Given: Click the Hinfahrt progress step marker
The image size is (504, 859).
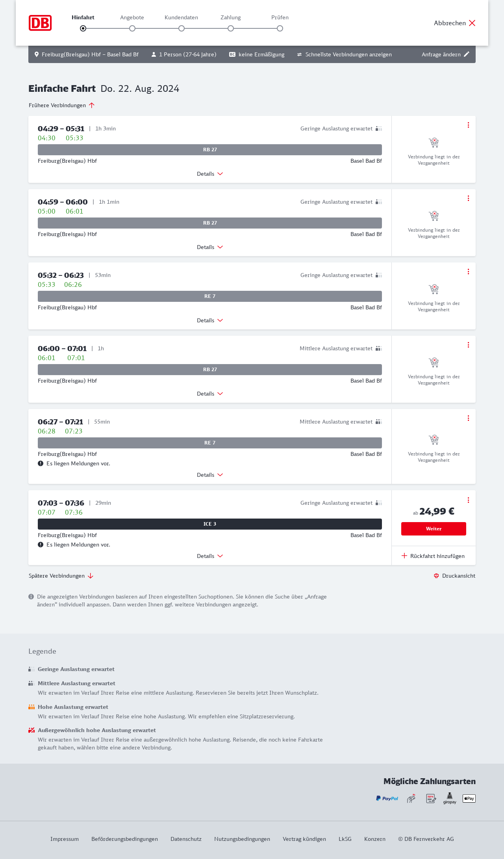Looking at the screenshot, I should (x=83, y=28).
